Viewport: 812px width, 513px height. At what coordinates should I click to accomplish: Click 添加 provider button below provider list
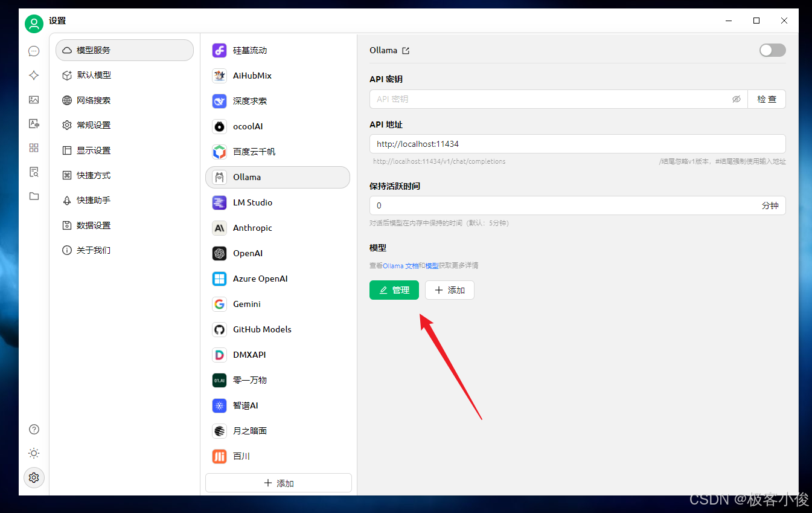(278, 483)
